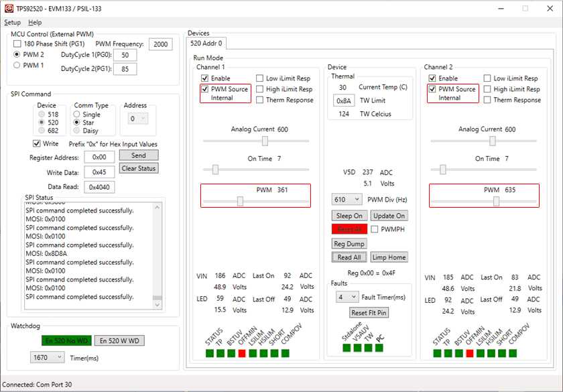Click the Stdalone fault indicator square

[x=347, y=348]
